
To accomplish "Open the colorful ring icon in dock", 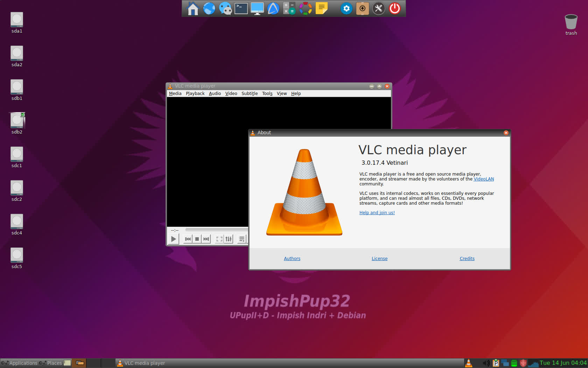I will tap(305, 8).
